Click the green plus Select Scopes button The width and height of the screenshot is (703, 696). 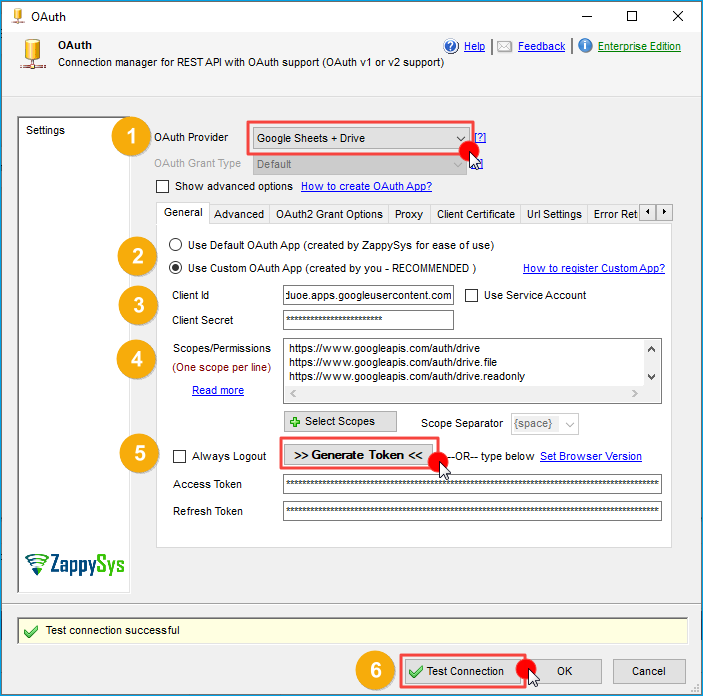pyautogui.click(x=340, y=422)
